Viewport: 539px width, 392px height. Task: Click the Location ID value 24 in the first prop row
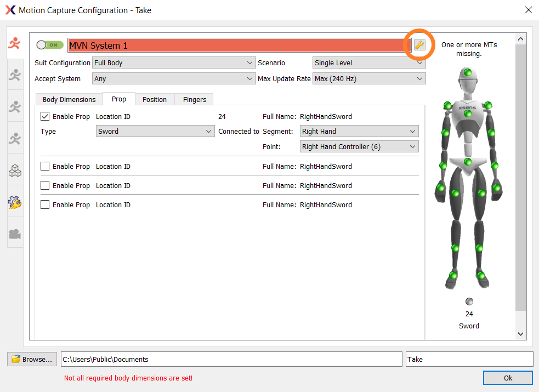pyautogui.click(x=222, y=116)
